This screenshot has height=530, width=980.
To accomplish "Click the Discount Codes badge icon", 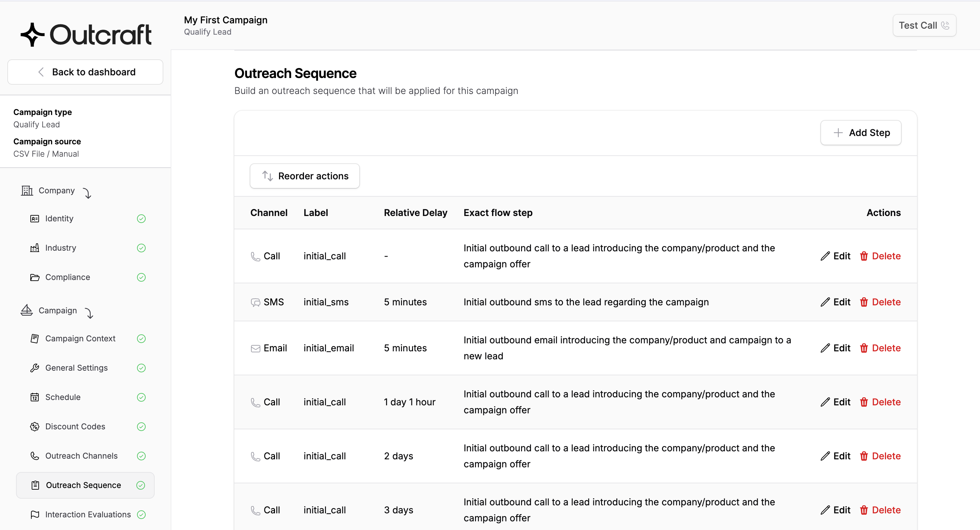I will (35, 427).
